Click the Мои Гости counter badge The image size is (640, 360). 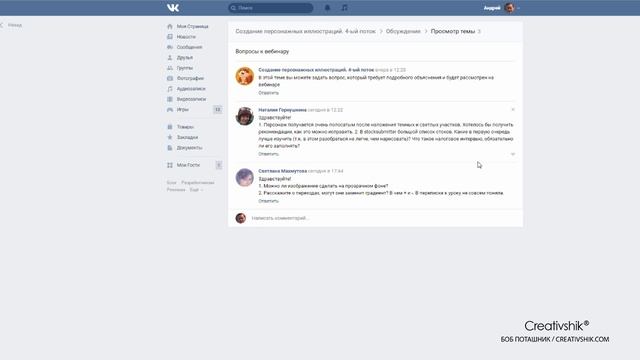click(219, 165)
